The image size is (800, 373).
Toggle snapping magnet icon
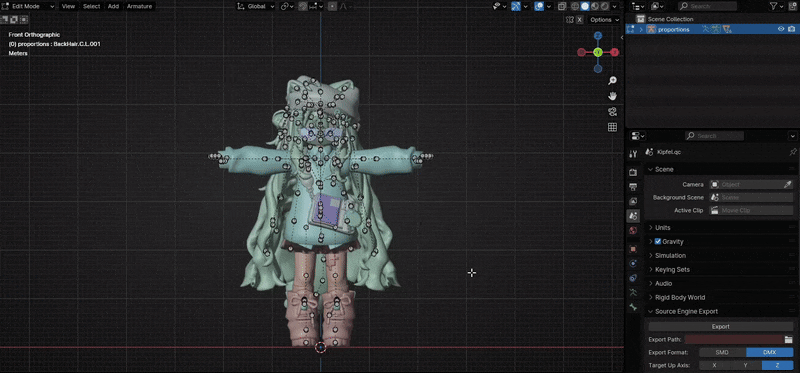[x=303, y=6]
